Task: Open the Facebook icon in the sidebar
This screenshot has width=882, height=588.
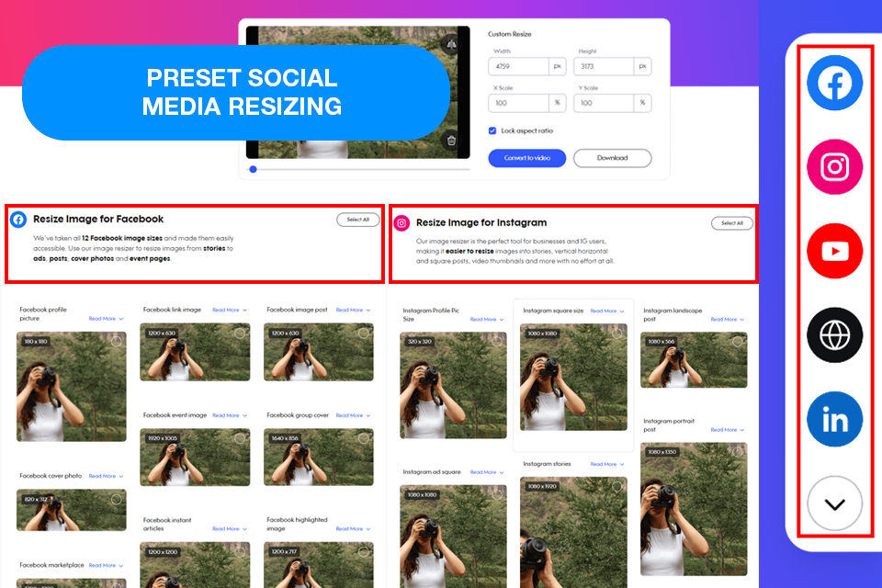Action: tap(834, 83)
